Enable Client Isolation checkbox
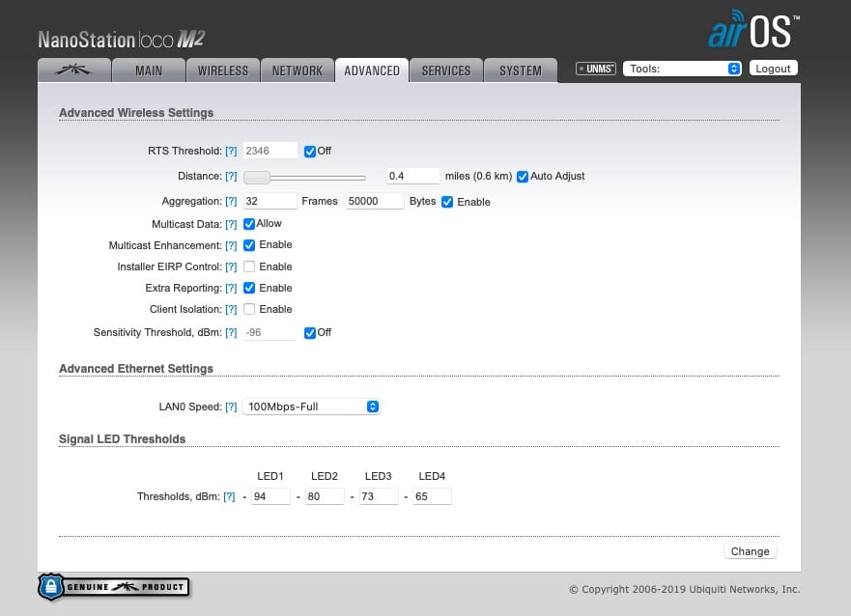Viewport: 851px width, 616px height. tap(249, 309)
